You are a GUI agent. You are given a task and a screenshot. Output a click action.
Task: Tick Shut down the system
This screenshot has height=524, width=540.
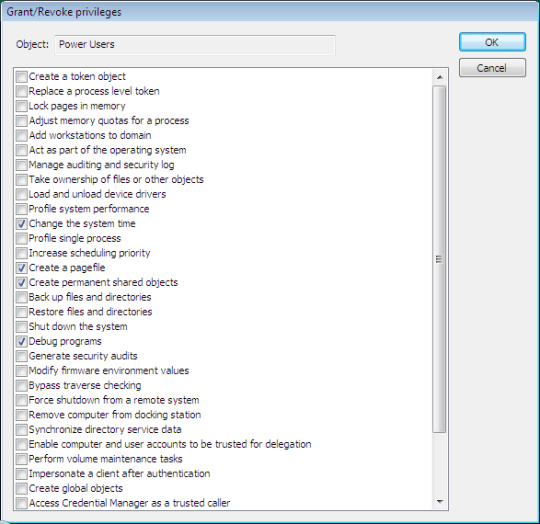tap(21, 327)
